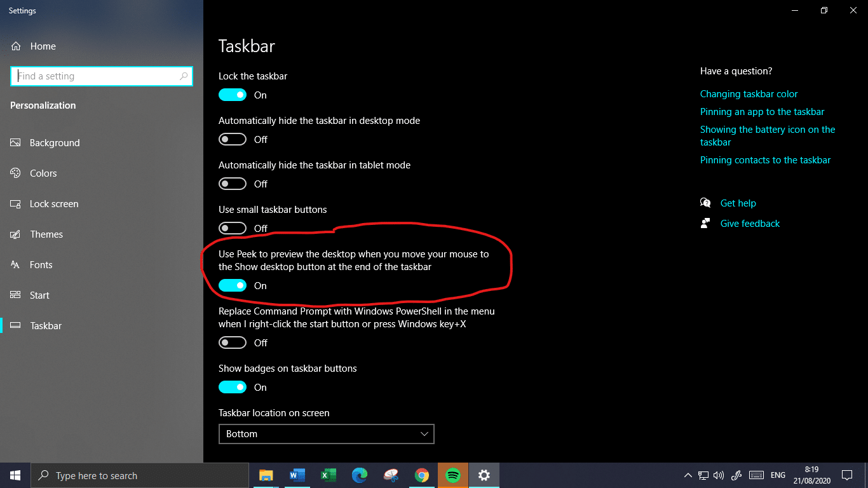Open the clock and calendar flyout
The width and height of the screenshot is (868, 488).
point(811,475)
